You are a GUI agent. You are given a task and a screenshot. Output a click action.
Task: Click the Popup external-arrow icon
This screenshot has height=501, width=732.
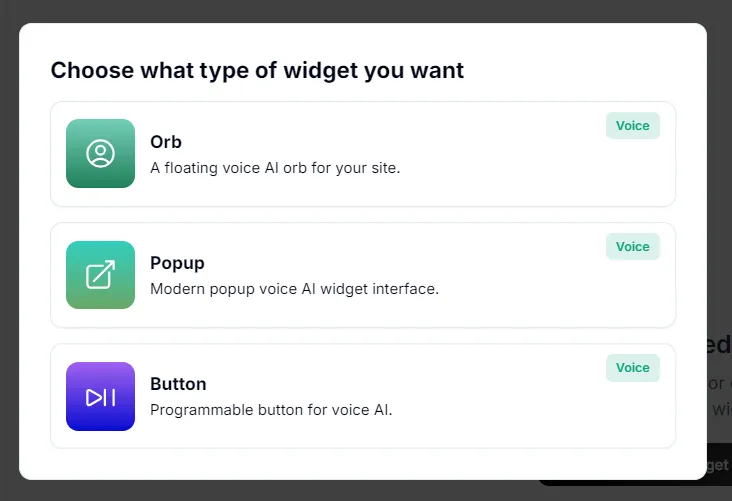(100, 275)
